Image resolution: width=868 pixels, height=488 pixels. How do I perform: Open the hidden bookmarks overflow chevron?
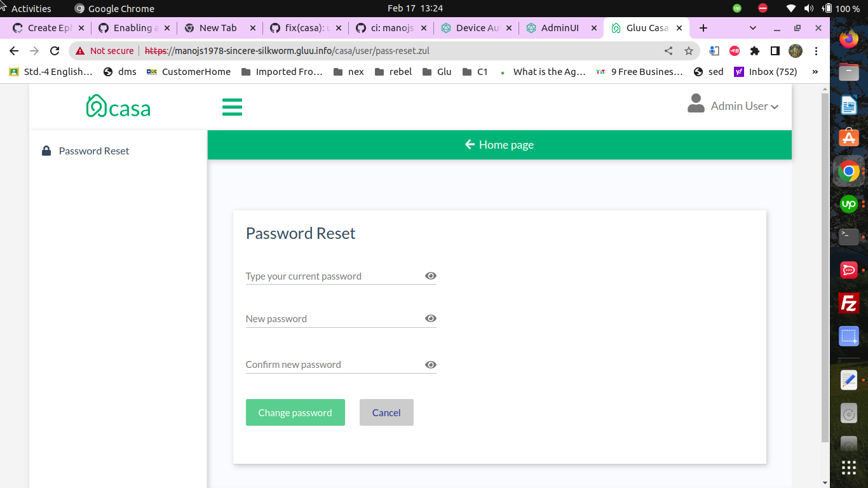(x=815, y=72)
